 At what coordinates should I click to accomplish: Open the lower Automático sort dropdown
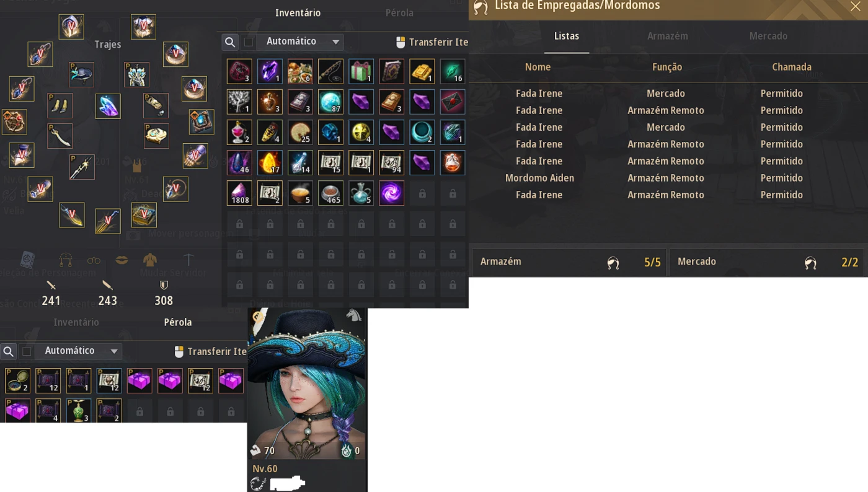point(78,351)
